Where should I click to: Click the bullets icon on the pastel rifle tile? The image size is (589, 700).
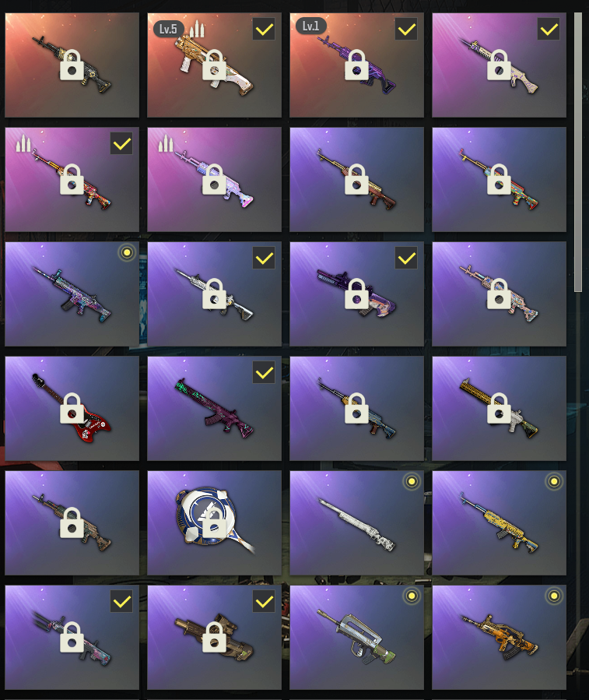(166, 144)
